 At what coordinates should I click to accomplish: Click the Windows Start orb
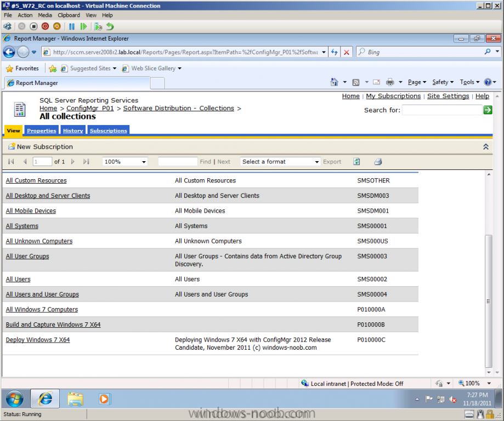click(14, 399)
